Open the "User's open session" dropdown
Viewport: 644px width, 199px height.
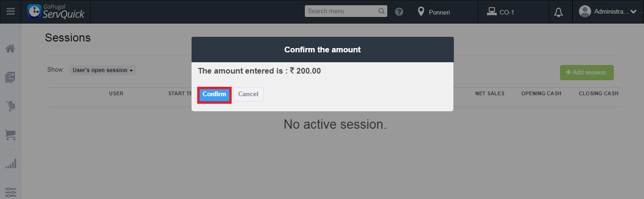103,70
